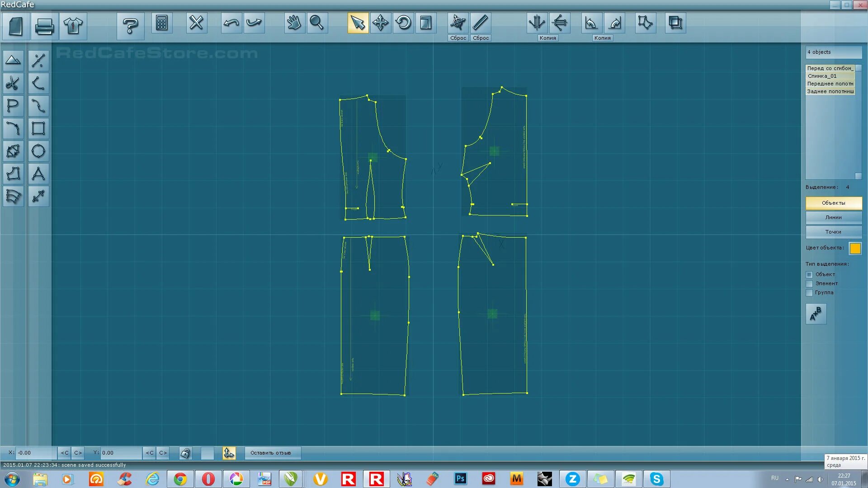Viewport: 868px width, 488px height.
Task: Click the Объекты button
Action: click(833, 202)
